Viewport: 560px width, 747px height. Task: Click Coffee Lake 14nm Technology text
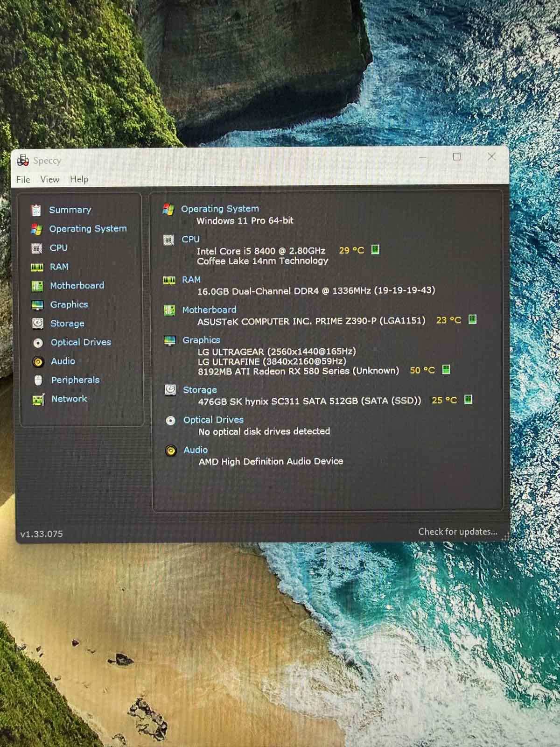click(263, 261)
